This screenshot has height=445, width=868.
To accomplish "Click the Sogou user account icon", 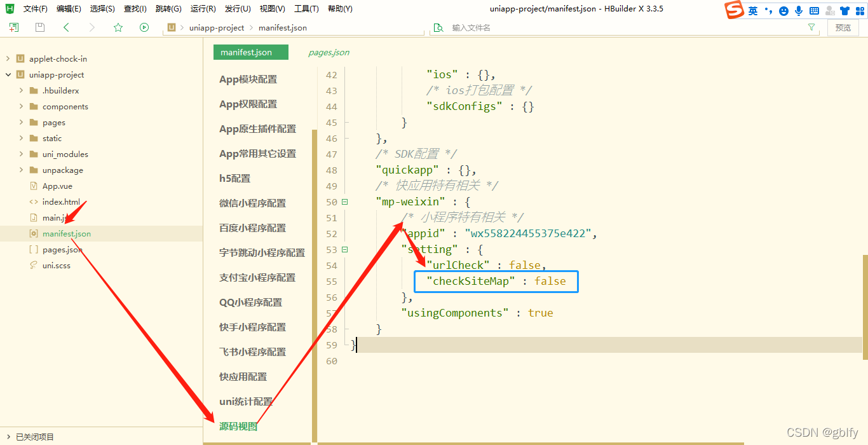I will point(829,11).
